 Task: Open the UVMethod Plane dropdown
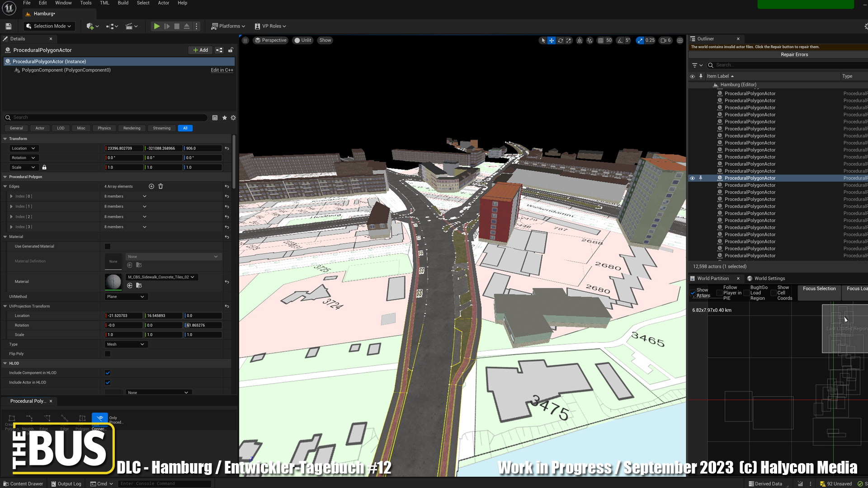tap(126, 296)
